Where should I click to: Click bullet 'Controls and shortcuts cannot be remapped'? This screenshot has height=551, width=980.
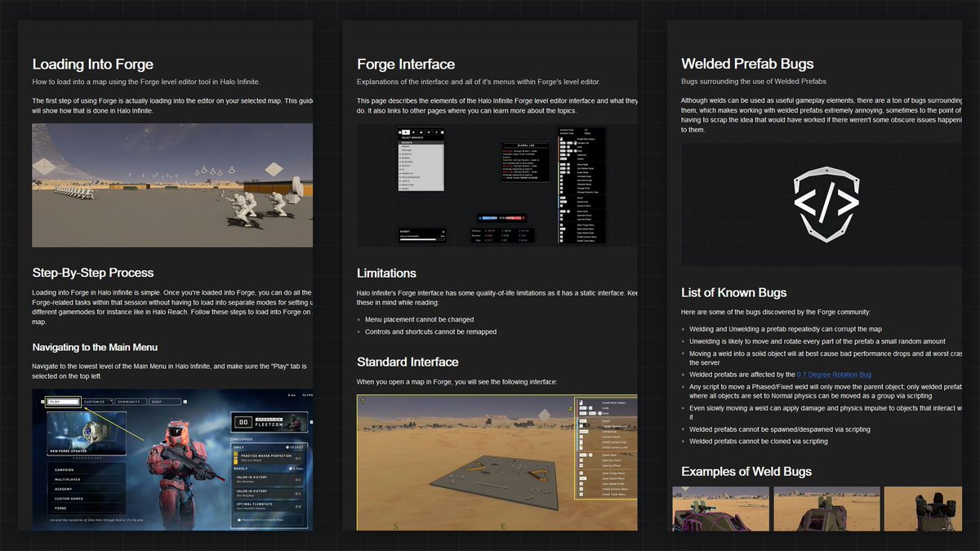point(431,331)
